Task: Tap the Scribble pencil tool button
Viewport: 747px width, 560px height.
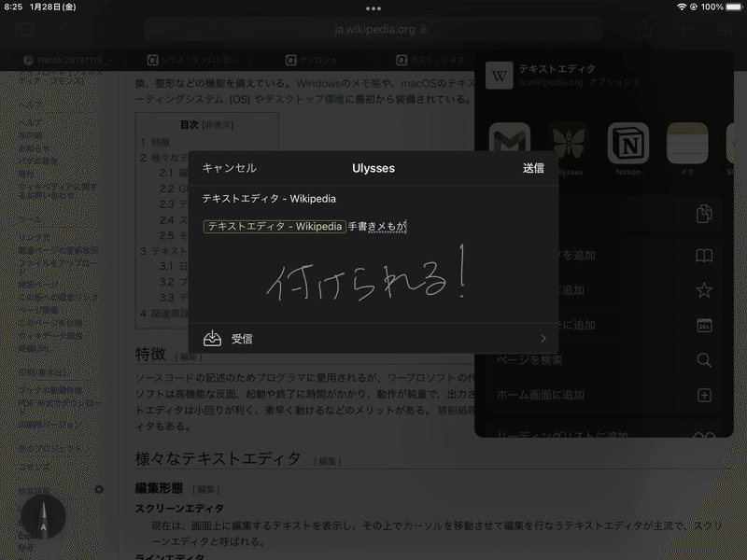Action: tap(43, 517)
